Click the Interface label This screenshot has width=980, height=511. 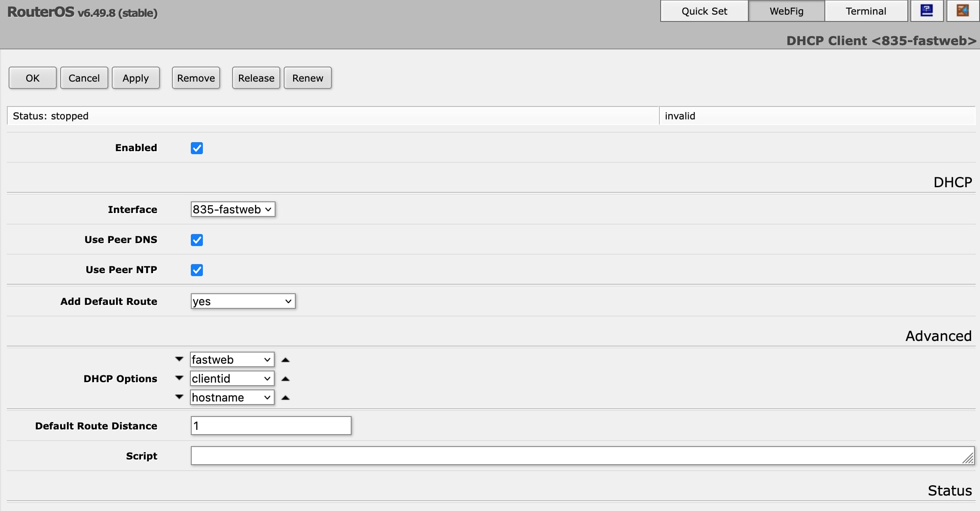pos(132,210)
